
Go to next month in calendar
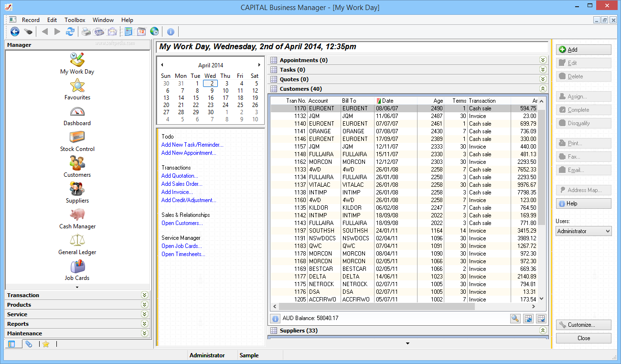tap(259, 65)
